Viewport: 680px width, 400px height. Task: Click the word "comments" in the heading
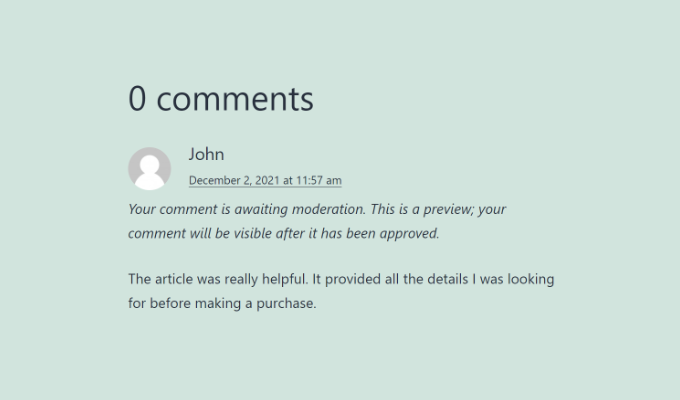(x=235, y=98)
